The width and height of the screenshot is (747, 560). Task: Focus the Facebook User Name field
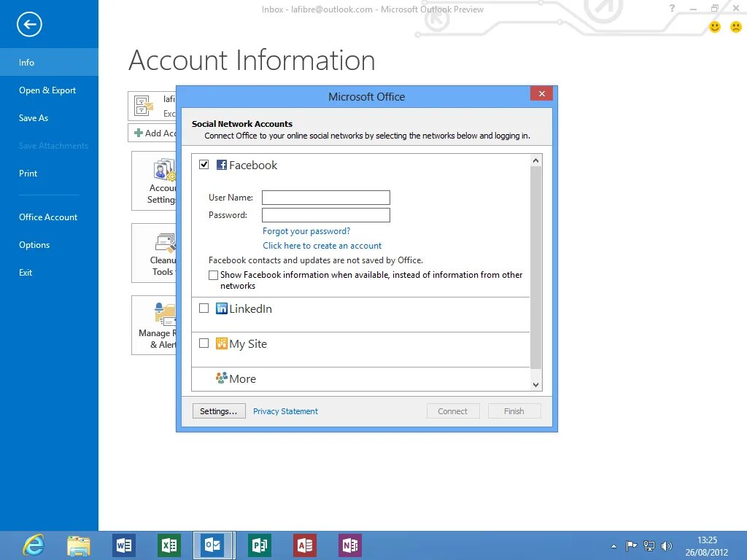click(x=326, y=198)
